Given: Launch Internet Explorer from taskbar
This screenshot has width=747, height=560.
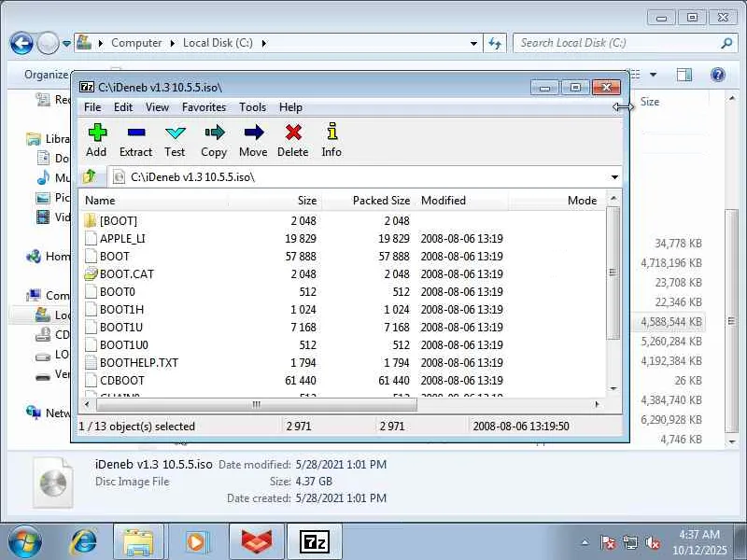Looking at the screenshot, I should point(84,542).
